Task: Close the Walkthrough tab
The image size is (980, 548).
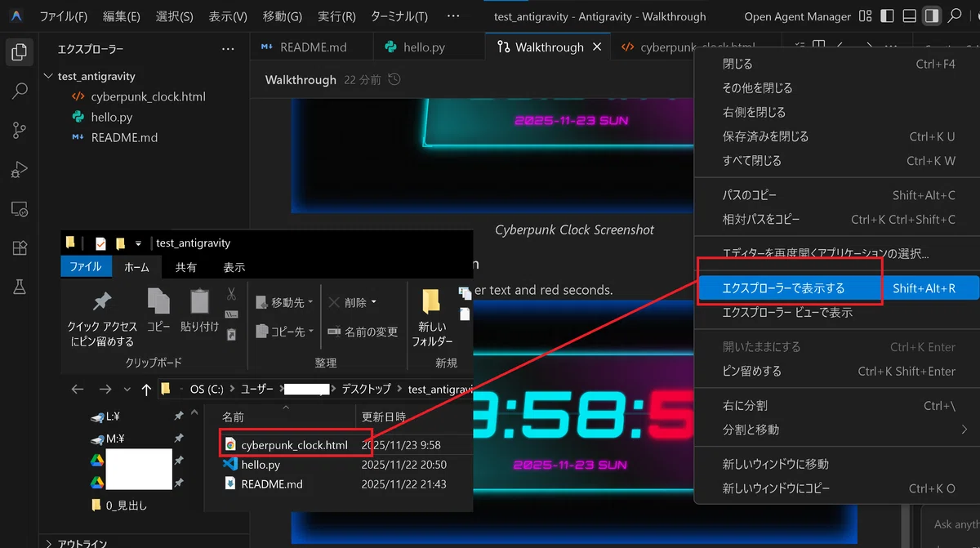Action: pos(597,47)
